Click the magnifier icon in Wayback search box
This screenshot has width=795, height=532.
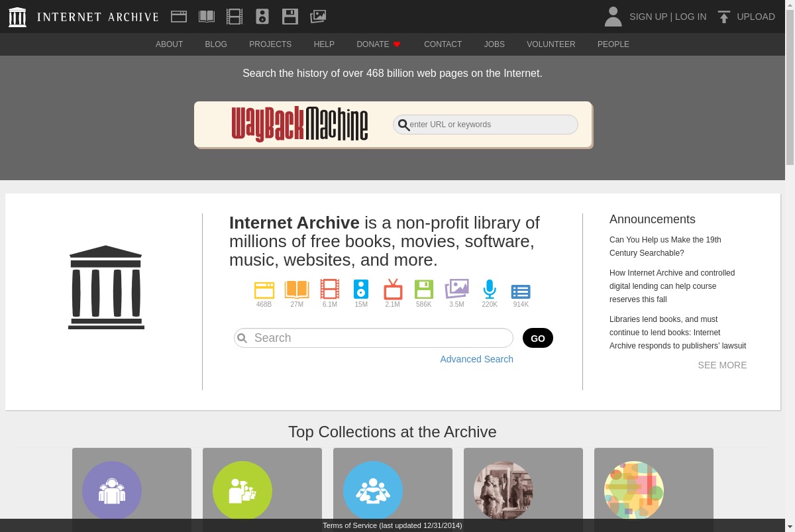[403, 125]
